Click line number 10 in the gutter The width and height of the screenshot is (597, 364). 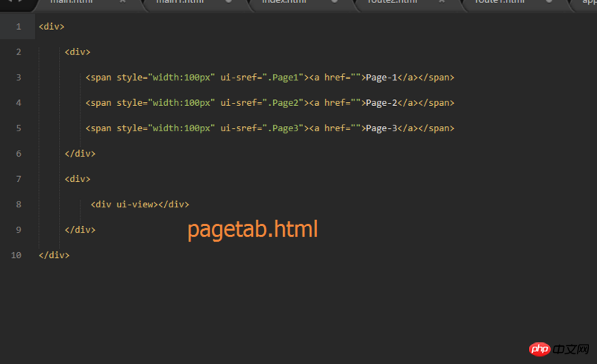tap(16, 255)
